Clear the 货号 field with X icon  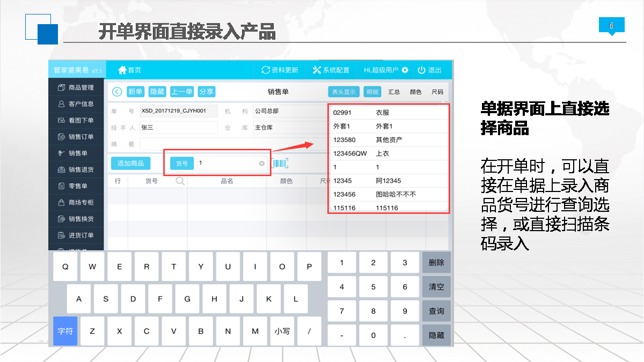click(x=262, y=164)
